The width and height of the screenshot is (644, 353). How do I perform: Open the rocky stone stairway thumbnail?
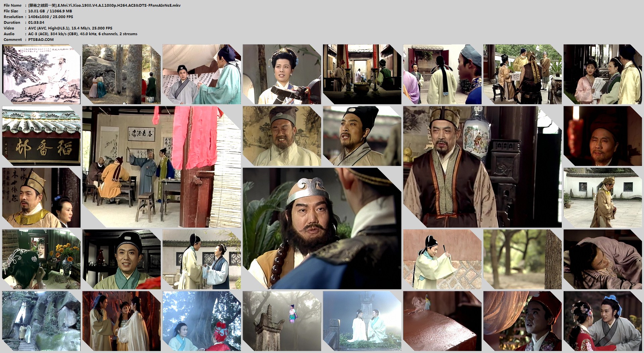[41, 321]
